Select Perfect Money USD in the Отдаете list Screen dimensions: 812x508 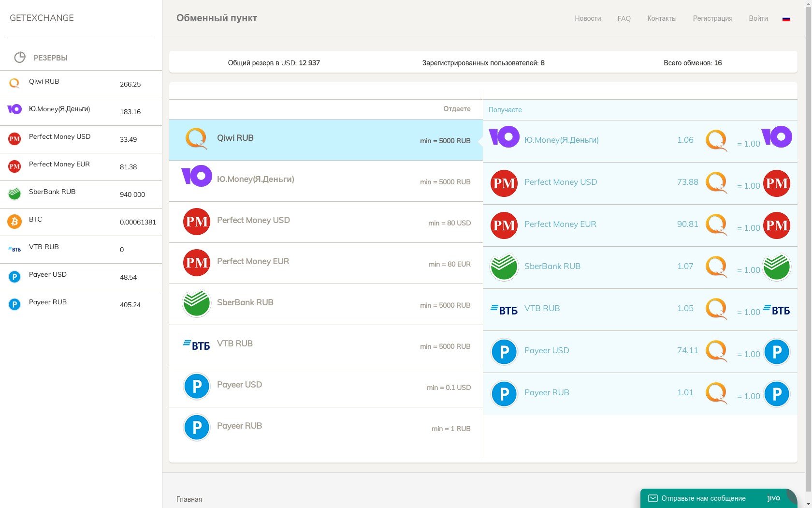click(326, 222)
